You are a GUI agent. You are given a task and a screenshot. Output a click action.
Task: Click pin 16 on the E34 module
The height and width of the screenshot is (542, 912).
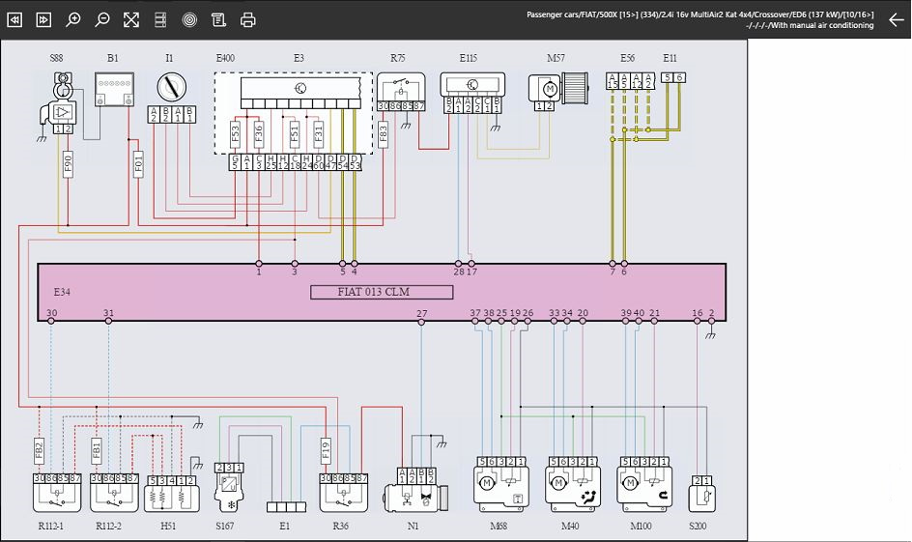[697, 321]
